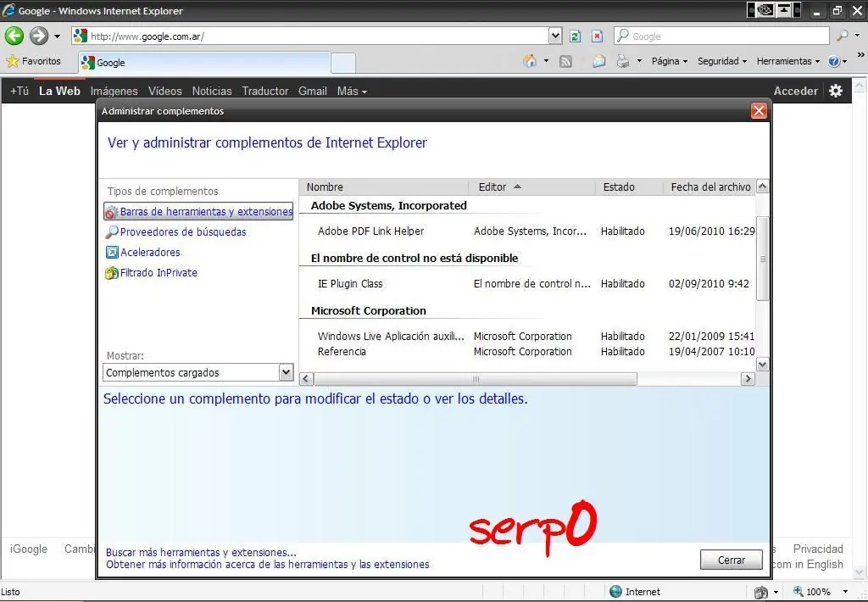Viewport: 868px width, 602px height.
Task: Click the Forward navigation arrow
Action: click(39, 36)
